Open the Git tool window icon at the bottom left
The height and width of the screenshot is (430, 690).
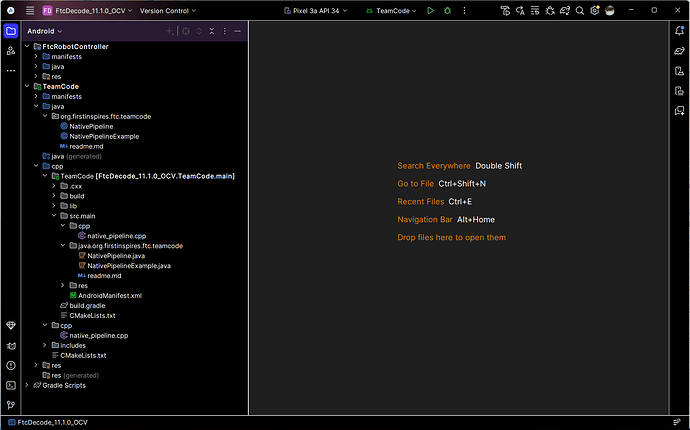(x=11, y=405)
